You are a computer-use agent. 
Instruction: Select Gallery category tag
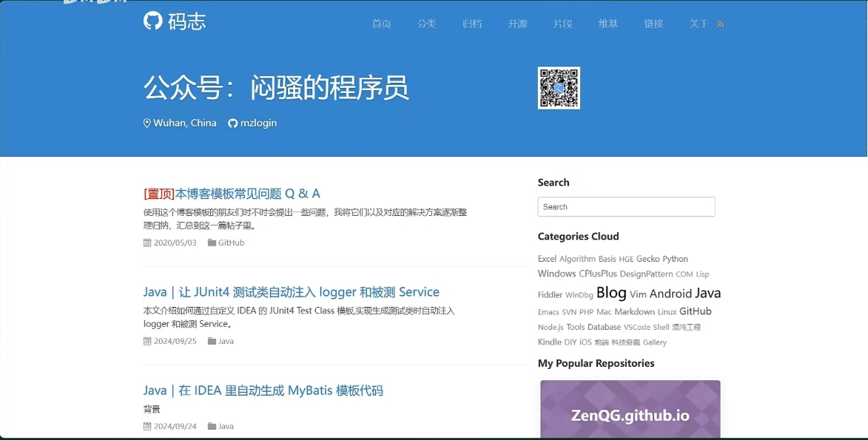coord(655,342)
